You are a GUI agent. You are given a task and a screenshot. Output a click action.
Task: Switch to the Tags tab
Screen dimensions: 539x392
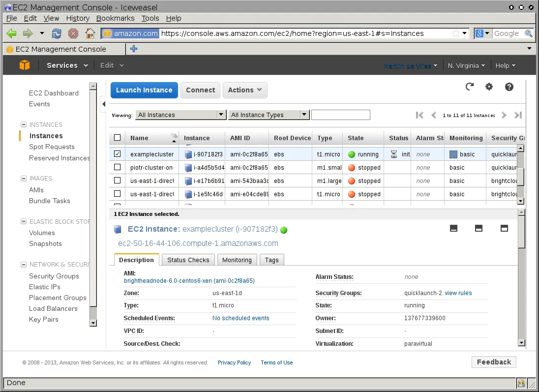(x=271, y=260)
